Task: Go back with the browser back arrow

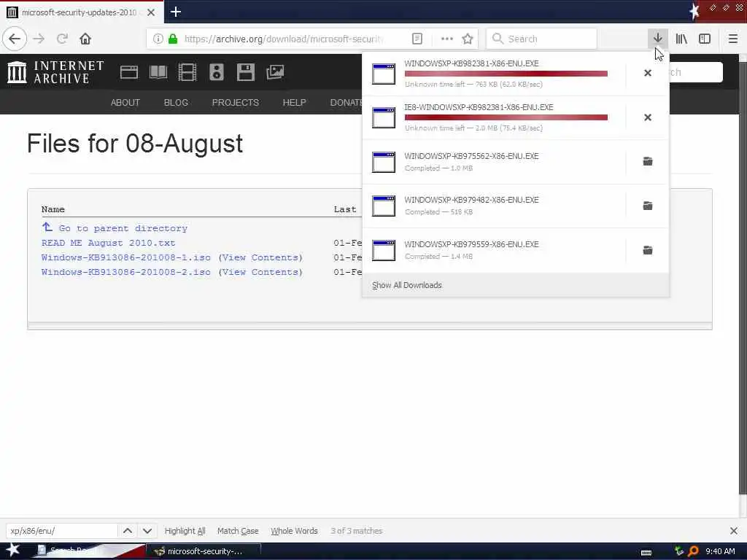Action: (15, 39)
